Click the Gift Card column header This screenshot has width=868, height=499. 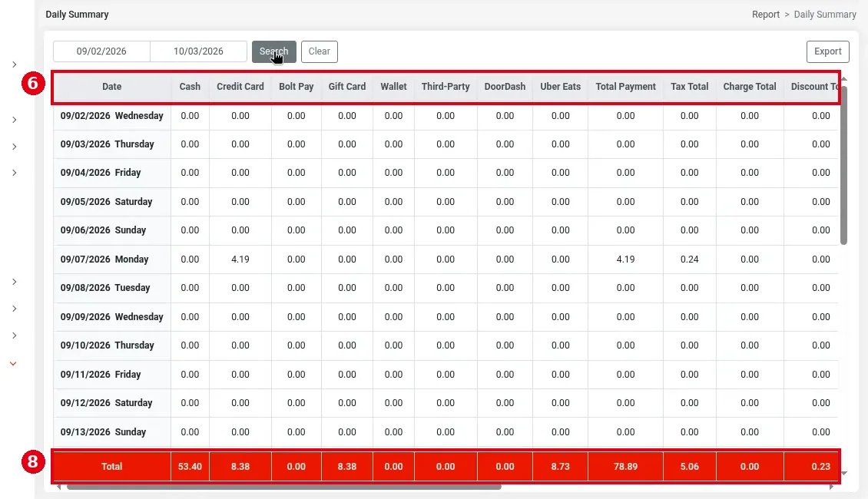tap(347, 87)
